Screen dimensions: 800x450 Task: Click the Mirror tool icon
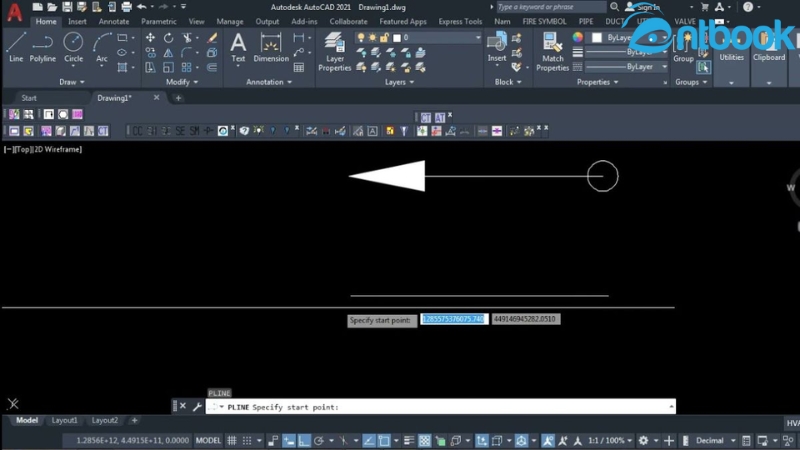[x=168, y=53]
